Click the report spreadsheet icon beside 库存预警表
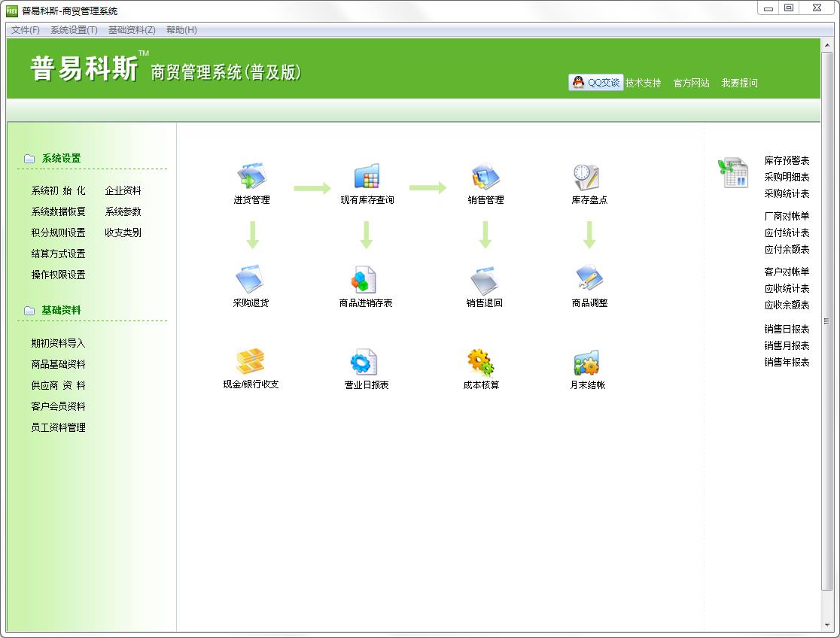Viewport: 840px width, 638px height. pyautogui.click(x=733, y=172)
